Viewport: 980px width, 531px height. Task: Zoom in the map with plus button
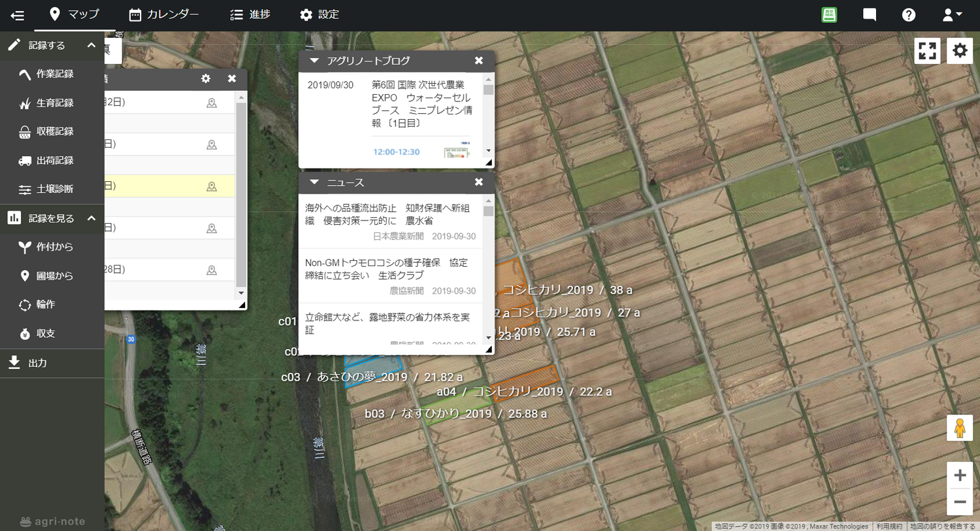point(960,475)
